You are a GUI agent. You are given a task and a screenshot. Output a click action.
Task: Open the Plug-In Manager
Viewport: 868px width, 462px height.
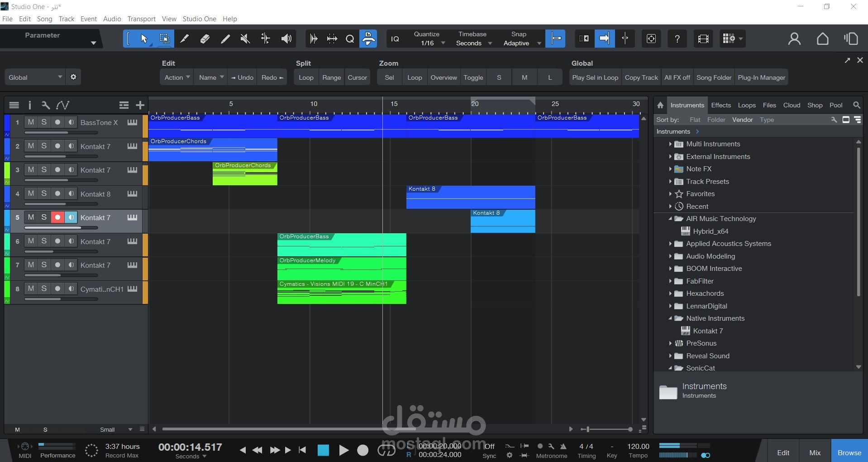pyautogui.click(x=761, y=77)
